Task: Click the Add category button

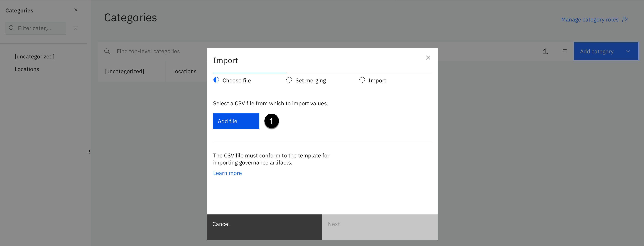Action: (x=597, y=52)
